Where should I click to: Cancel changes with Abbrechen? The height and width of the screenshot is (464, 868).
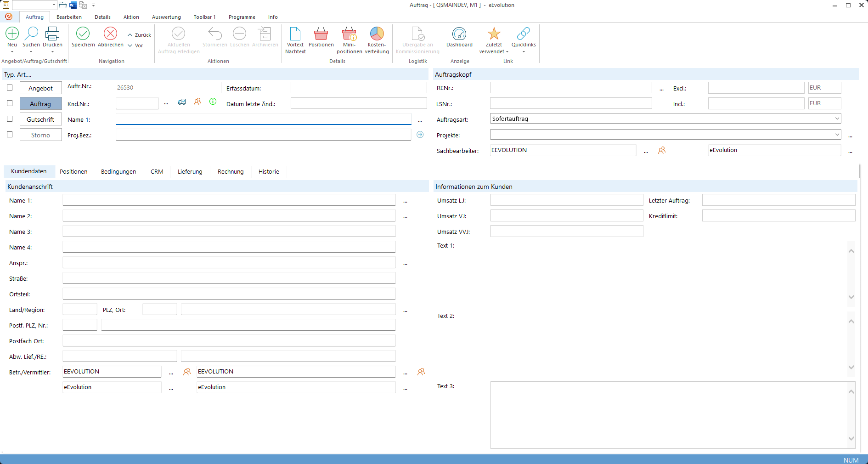(x=111, y=37)
